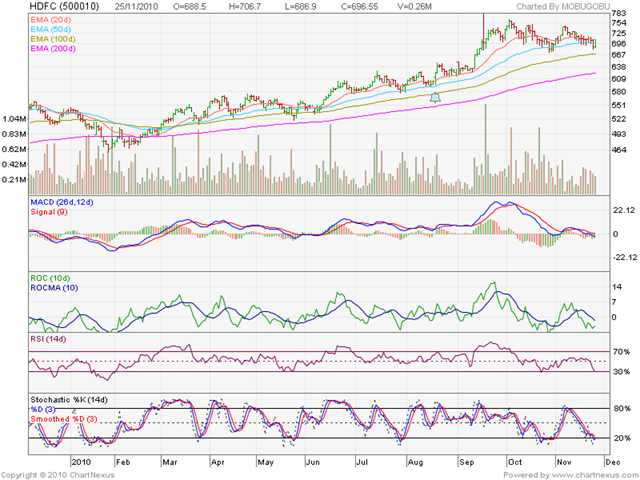
Task: Click the EMA (200d) legend label
Action: (53, 49)
